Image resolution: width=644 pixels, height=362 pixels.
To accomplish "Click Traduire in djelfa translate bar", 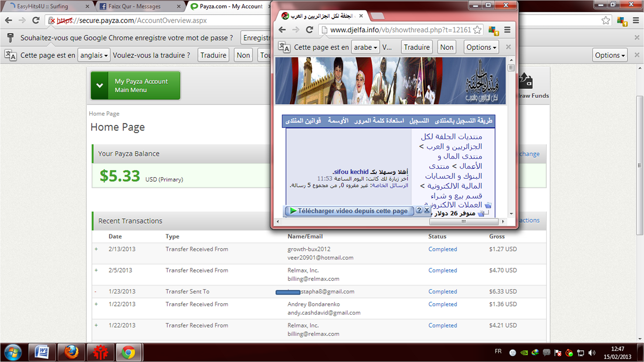I will coord(416,47).
